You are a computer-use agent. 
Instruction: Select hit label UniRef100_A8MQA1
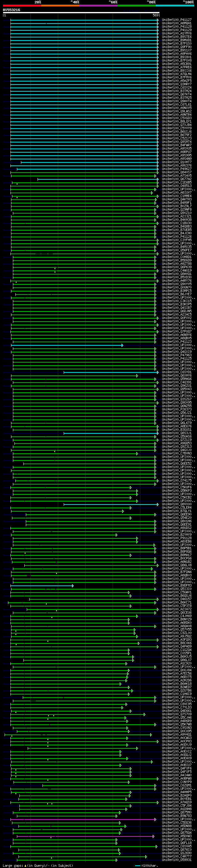pyautogui.click(x=177, y=23)
